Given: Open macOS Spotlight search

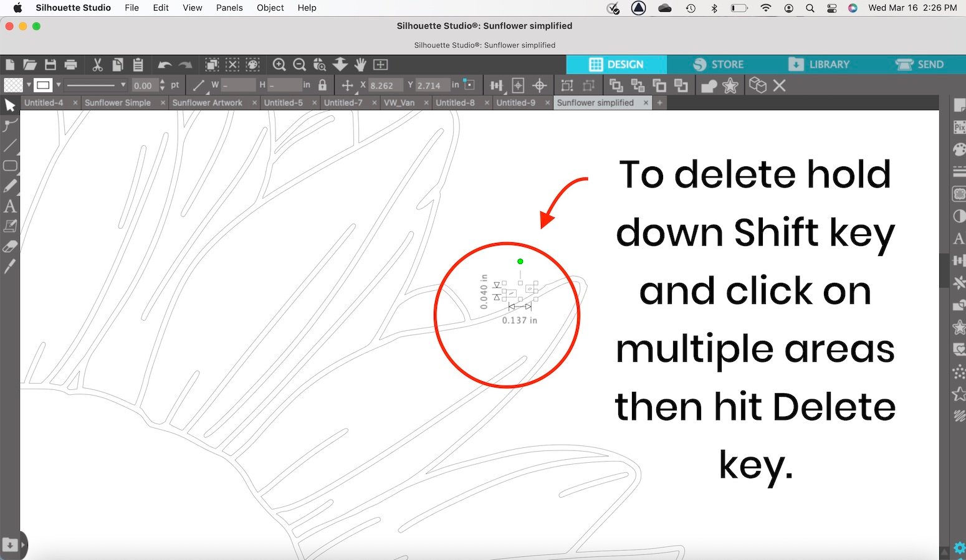Looking at the screenshot, I should pyautogui.click(x=810, y=8).
